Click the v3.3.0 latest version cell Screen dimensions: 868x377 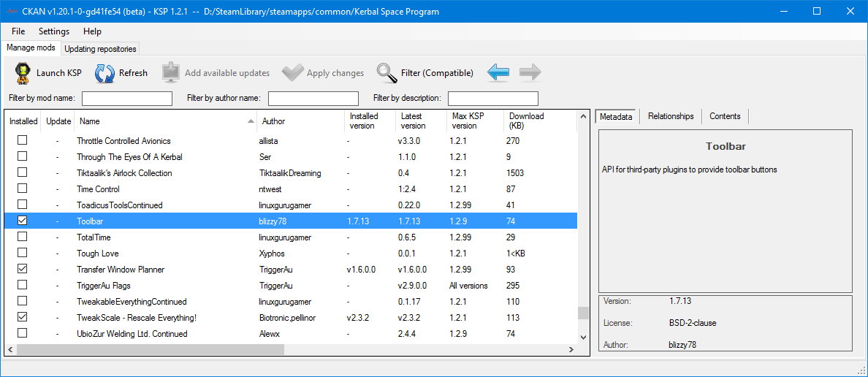(x=409, y=141)
